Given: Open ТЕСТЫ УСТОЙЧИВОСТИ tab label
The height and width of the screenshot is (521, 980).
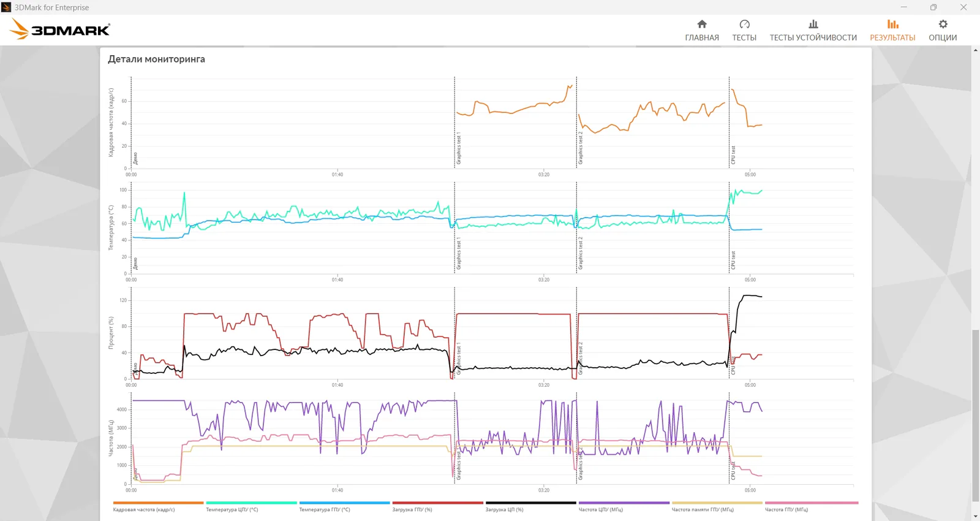Looking at the screenshot, I should point(813,37).
